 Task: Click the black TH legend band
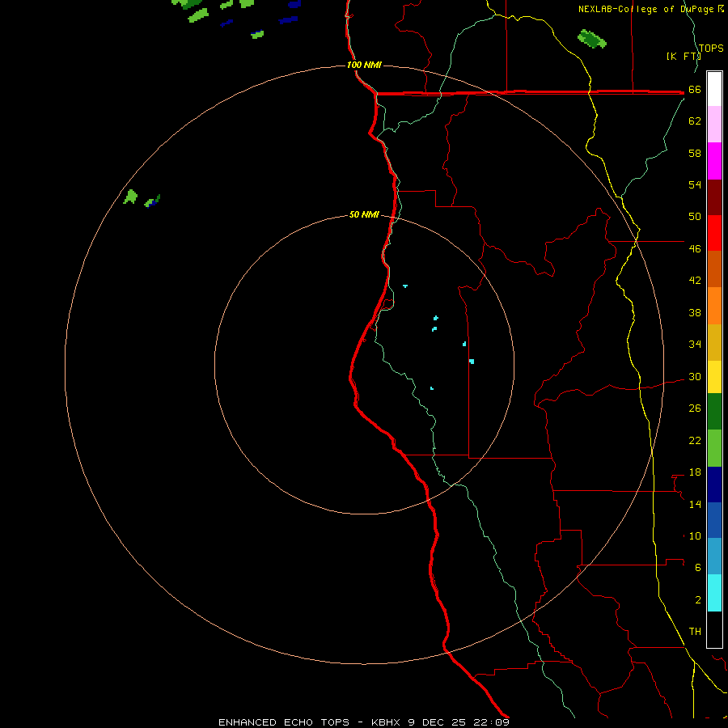[714, 629]
